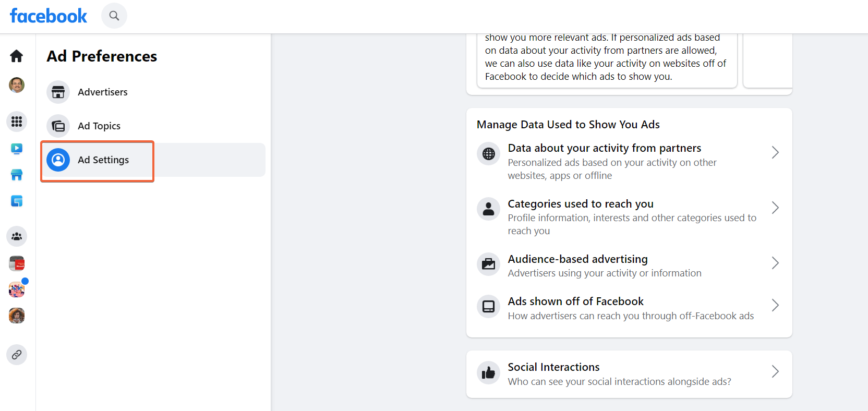Open the nine-dot menu grid icon
This screenshot has width=868, height=411.
click(17, 122)
